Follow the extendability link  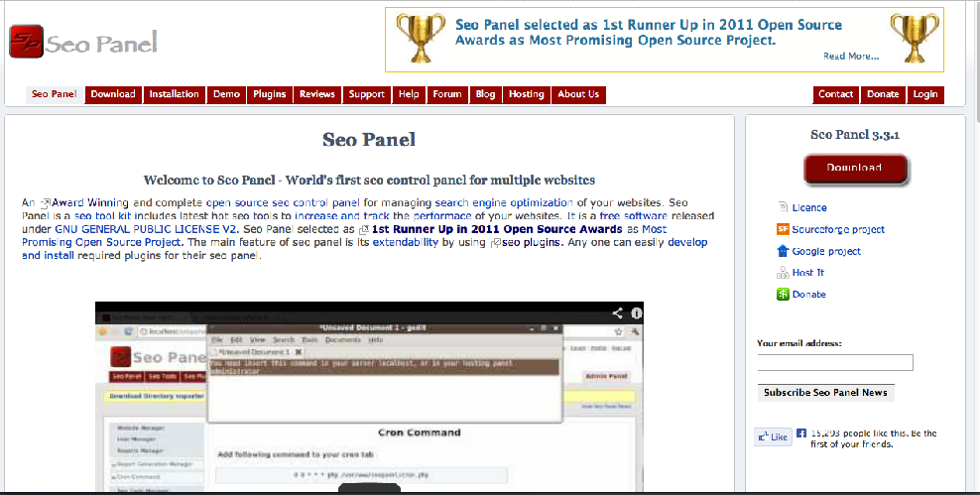405,242
